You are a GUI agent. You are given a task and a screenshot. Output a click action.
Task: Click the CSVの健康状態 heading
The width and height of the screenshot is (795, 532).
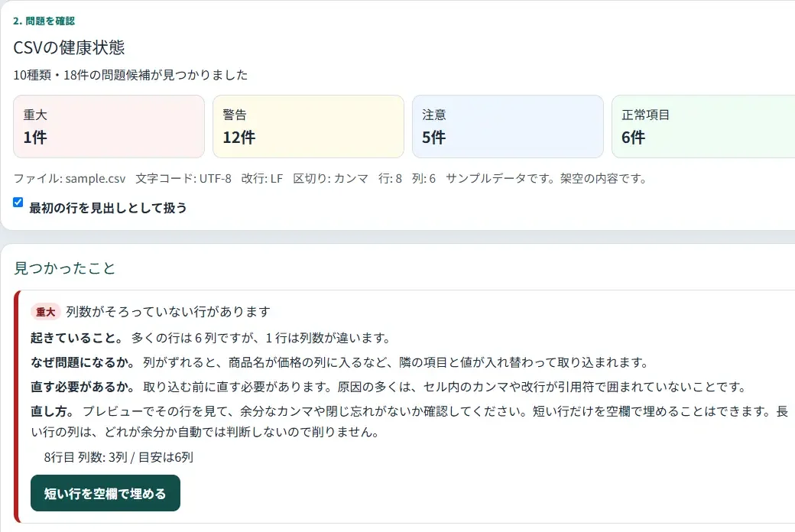coord(69,47)
